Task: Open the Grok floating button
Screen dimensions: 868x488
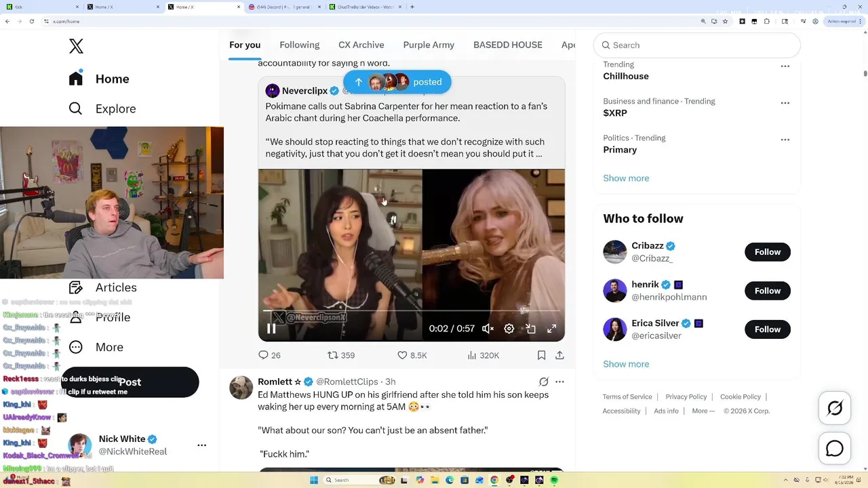Action: (835, 408)
